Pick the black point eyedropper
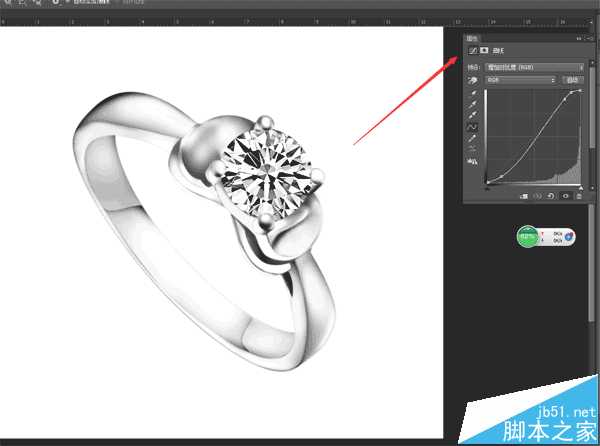This screenshot has width=600, height=446. pos(473,93)
